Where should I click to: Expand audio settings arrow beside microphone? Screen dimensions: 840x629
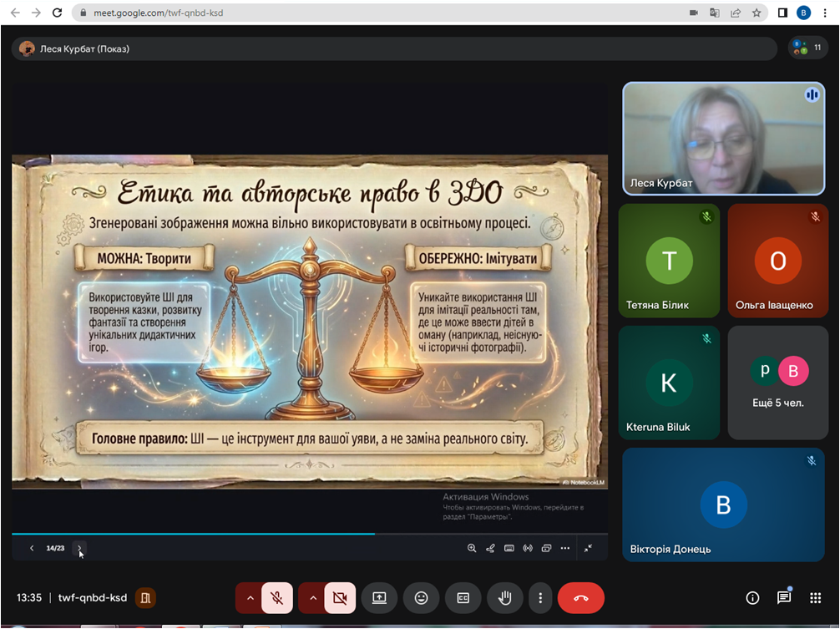pyautogui.click(x=249, y=598)
